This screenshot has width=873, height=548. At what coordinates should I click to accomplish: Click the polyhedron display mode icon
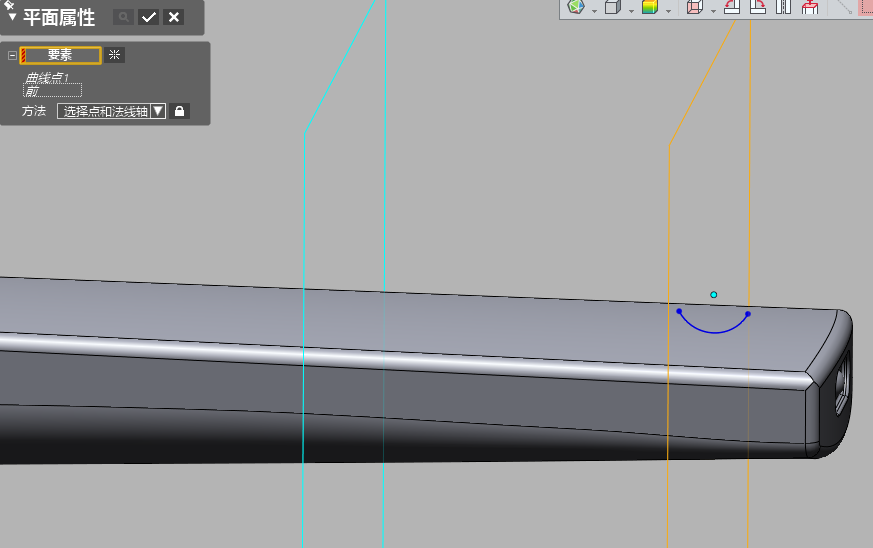pos(576,7)
